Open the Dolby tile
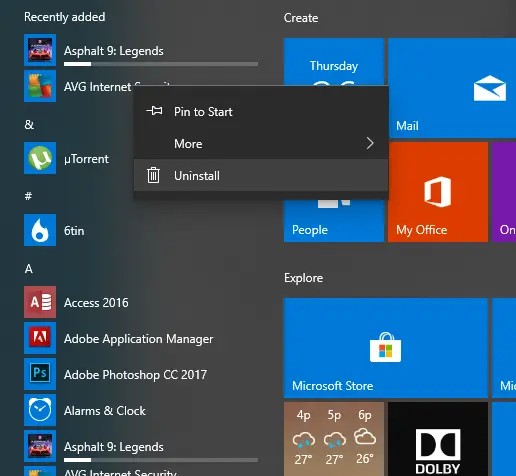The height and width of the screenshot is (476, 516). click(438, 439)
